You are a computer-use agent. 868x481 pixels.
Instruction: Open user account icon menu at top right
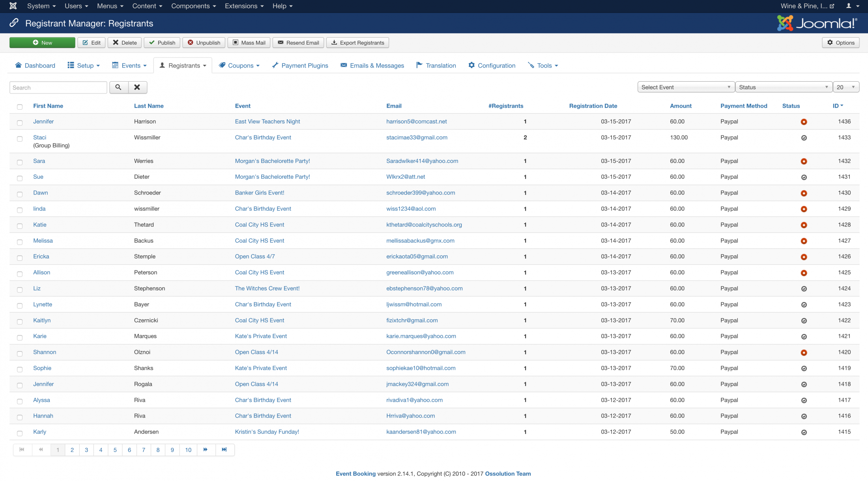[849, 6]
